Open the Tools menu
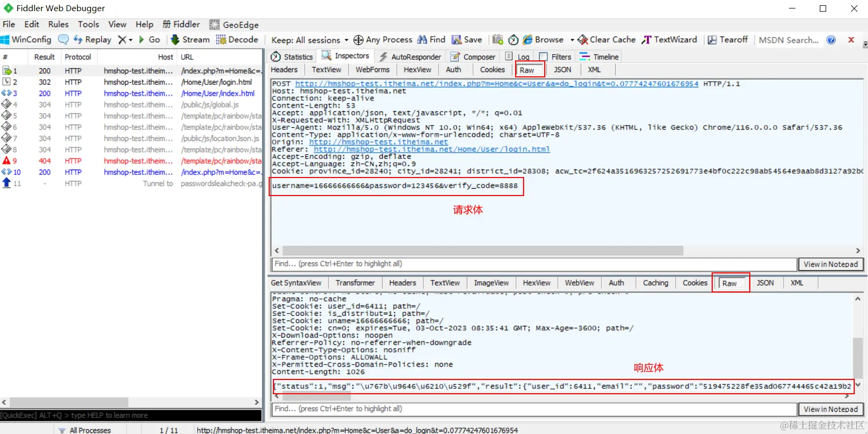Image resolution: width=868 pixels, height=434 pixels. click(x=88, y=24)
